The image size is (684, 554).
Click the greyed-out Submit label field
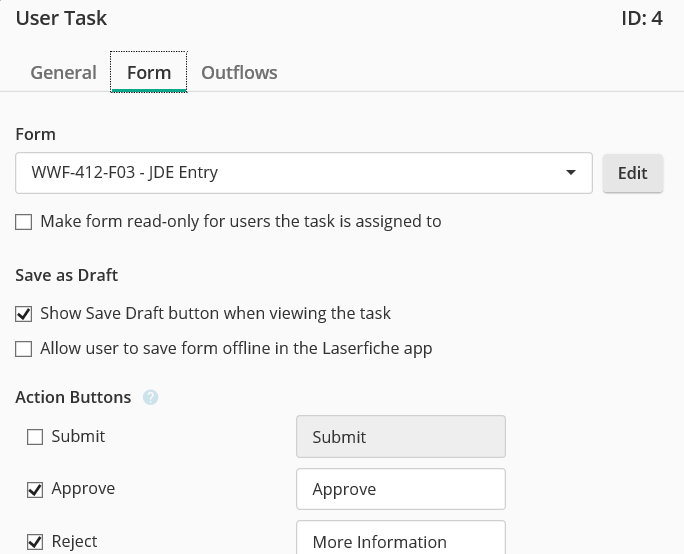(x=401, y=437)
